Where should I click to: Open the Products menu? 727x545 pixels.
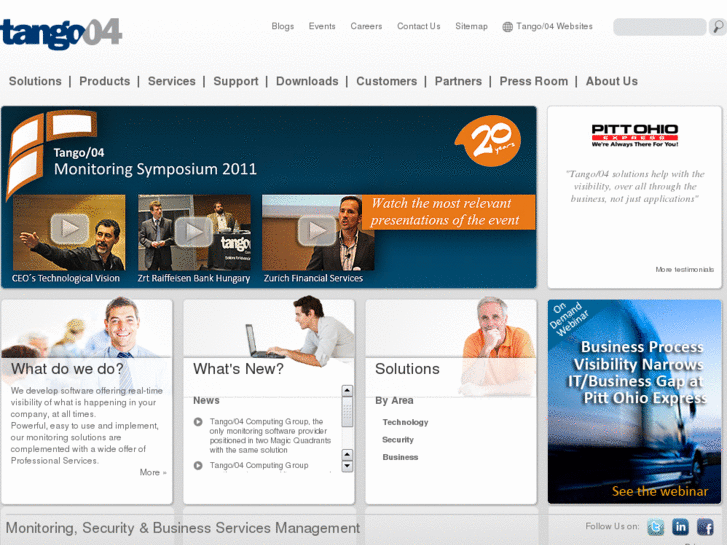point(105,81)
